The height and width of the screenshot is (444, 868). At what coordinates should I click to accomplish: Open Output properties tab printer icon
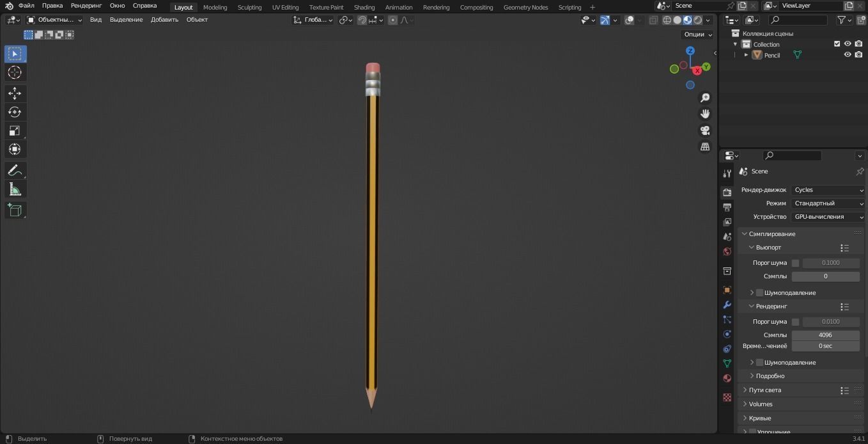[727, 207]
